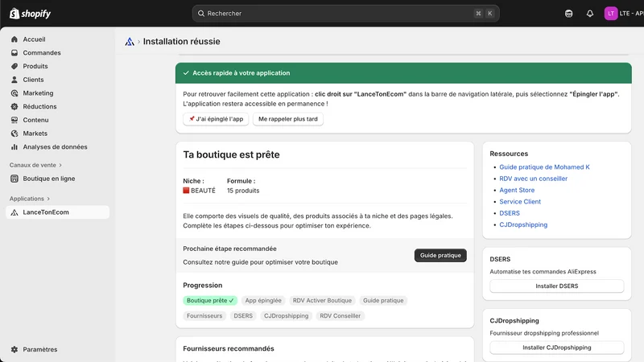Click the Clients person icon

tap(14, 80)
